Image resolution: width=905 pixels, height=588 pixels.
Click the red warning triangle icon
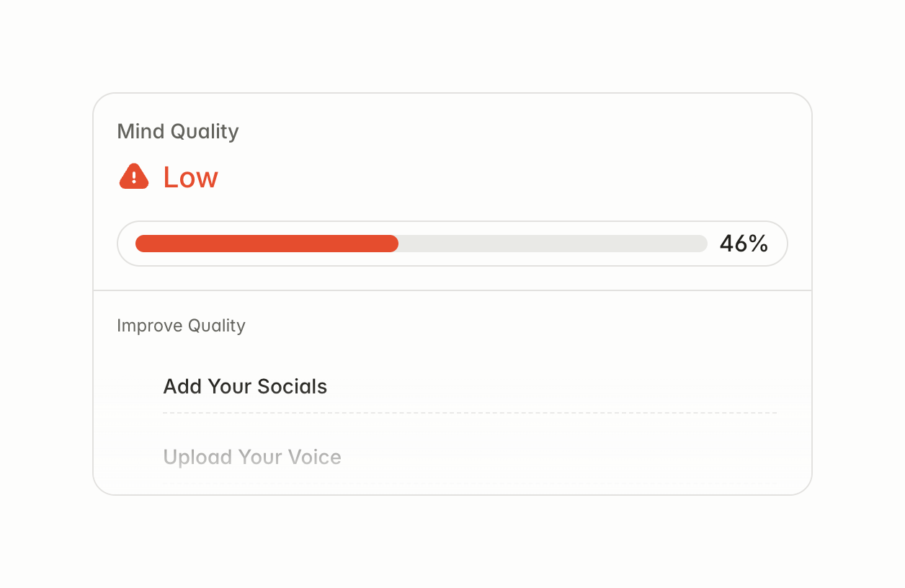coord(133,177)
